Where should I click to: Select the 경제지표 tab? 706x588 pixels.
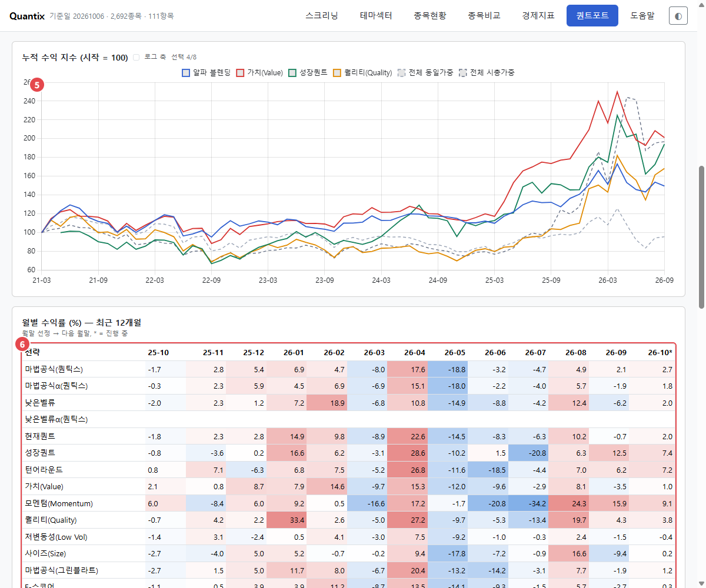[538, 16]
